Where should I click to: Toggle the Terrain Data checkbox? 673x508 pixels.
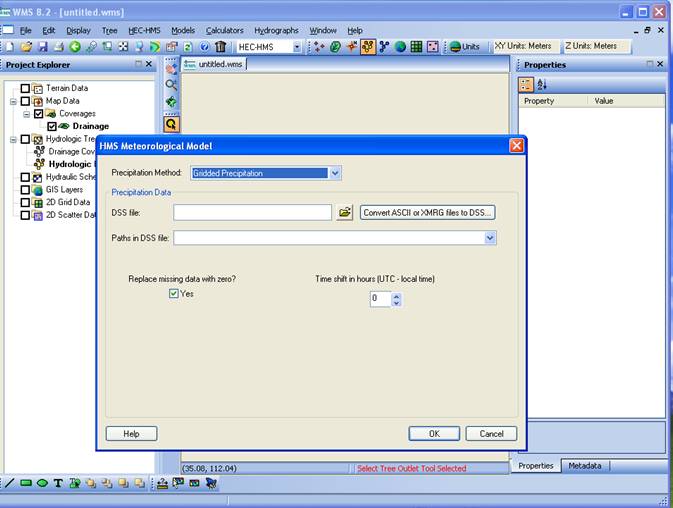click(x=25, y=88)
